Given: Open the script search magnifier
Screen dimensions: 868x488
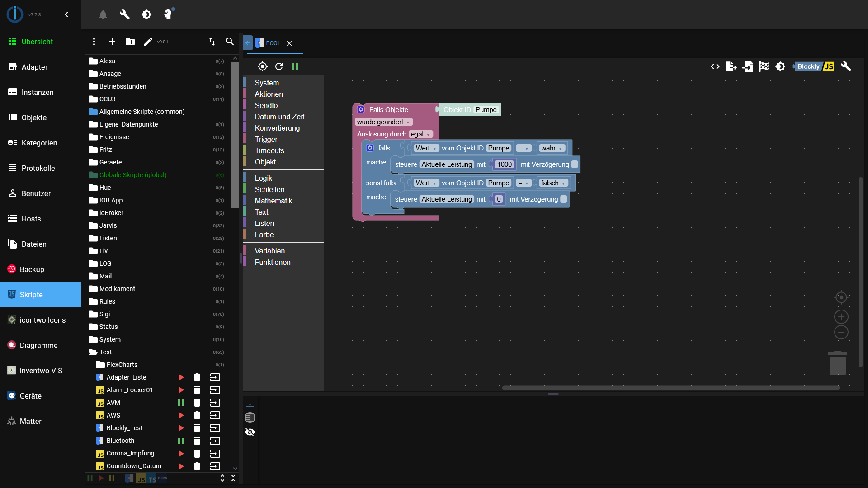Looking at the screenshot, I should [x=230, y=42].
